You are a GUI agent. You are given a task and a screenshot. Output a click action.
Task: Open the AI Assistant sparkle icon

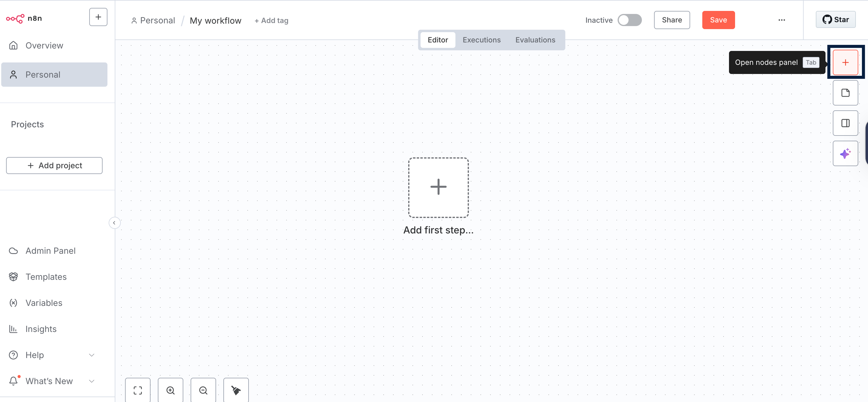[x=846, y=153]
